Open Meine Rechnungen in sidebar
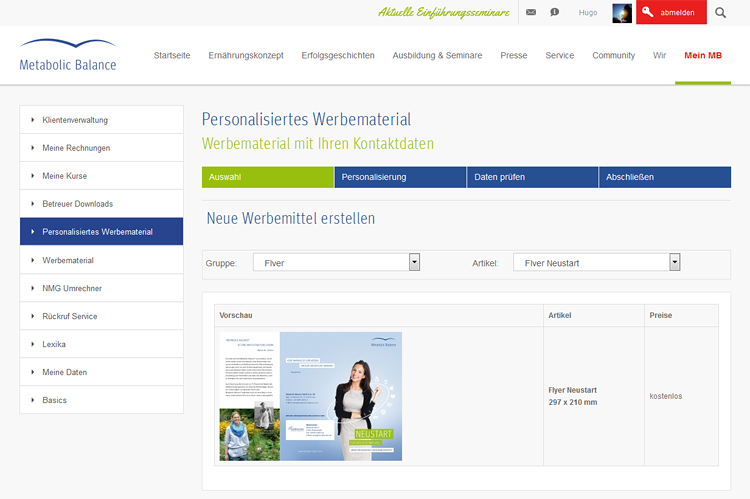 point(101,148)
